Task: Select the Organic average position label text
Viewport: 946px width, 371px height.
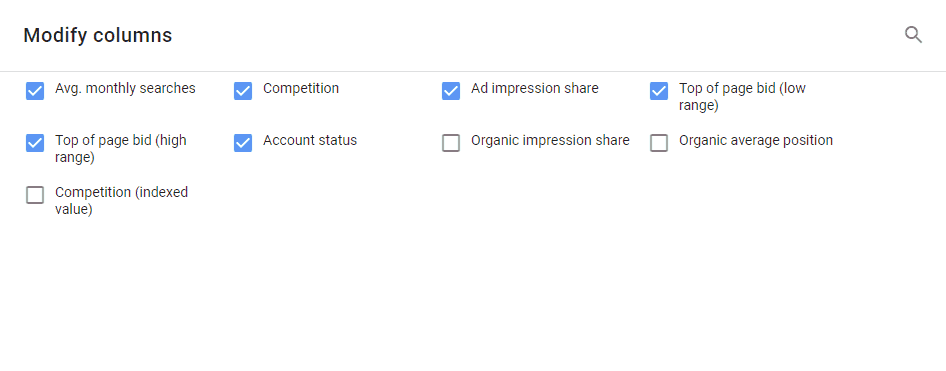Action: (x=756, y=141)
